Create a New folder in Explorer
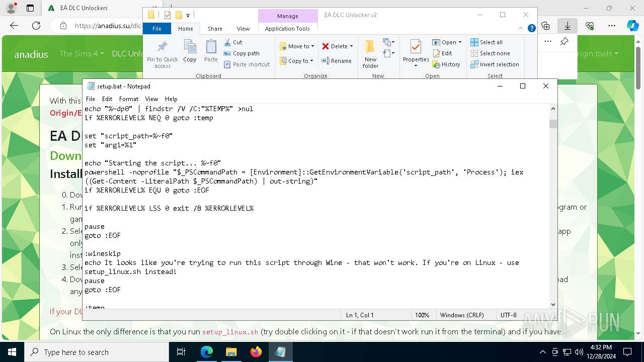The width and height of the screenshot is (644, 362). pos(370,54)
